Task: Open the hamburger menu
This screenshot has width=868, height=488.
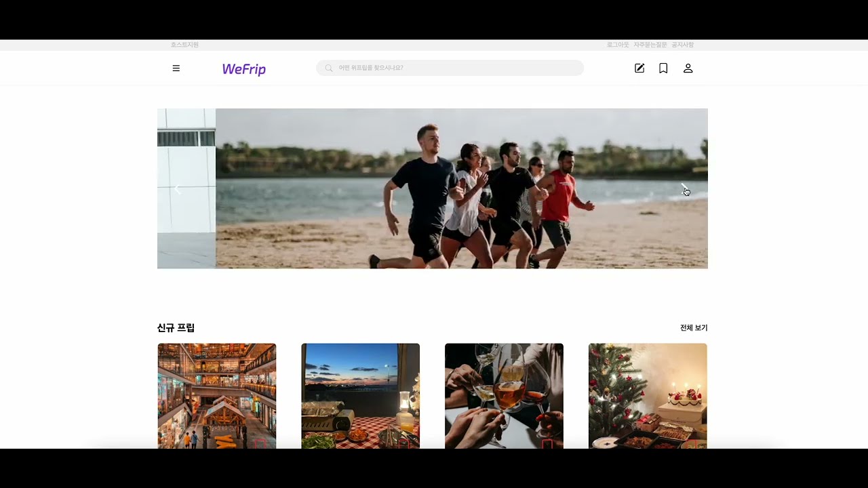Action: pyautogui.click(x=176, y=68)
